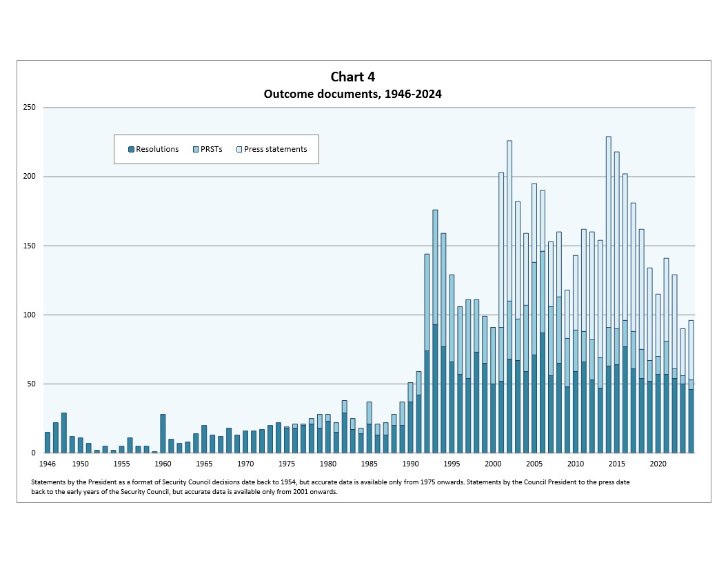Click the 2024 stacked bar

point(691,386)
